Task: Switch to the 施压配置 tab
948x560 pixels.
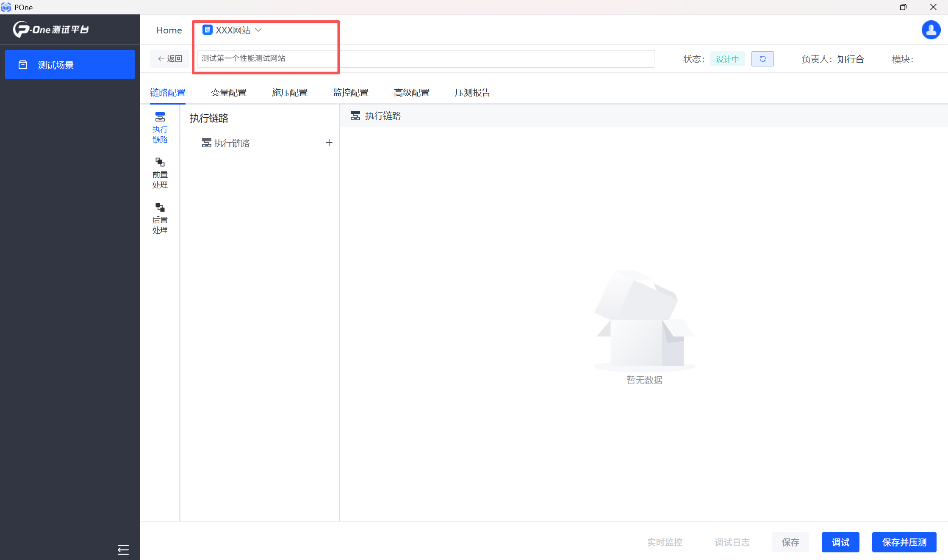Action: (289, 93)
